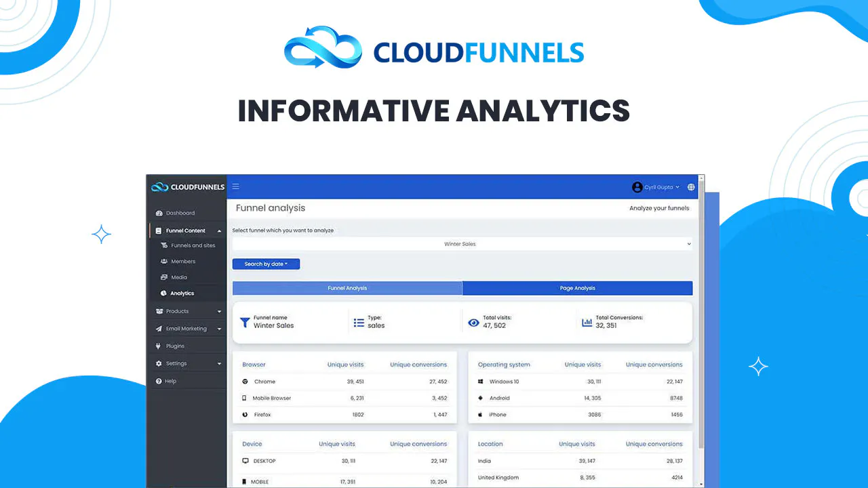This screenshot has height=488, width=868.
Task: Open Plugins via the plug icon
Action: [159, 346]
